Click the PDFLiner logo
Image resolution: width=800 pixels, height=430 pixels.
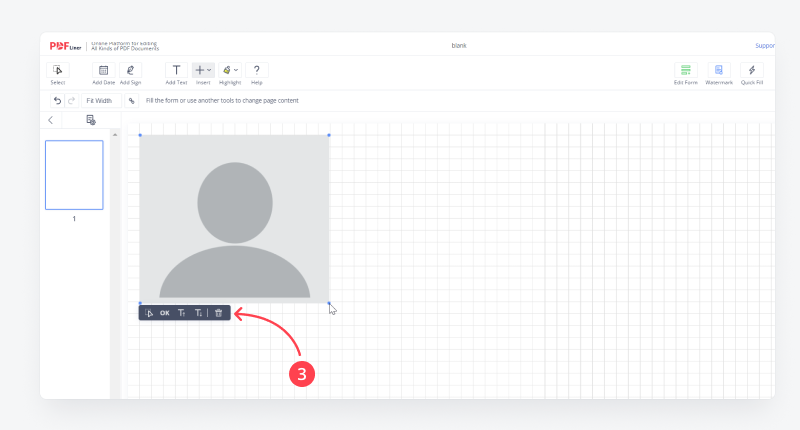click(x=65, y=46)
